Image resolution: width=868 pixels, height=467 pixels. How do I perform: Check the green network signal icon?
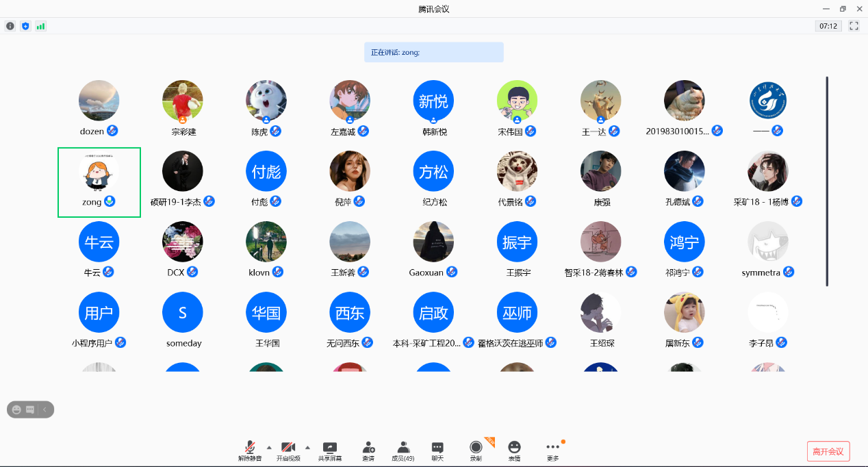point(41,26)
